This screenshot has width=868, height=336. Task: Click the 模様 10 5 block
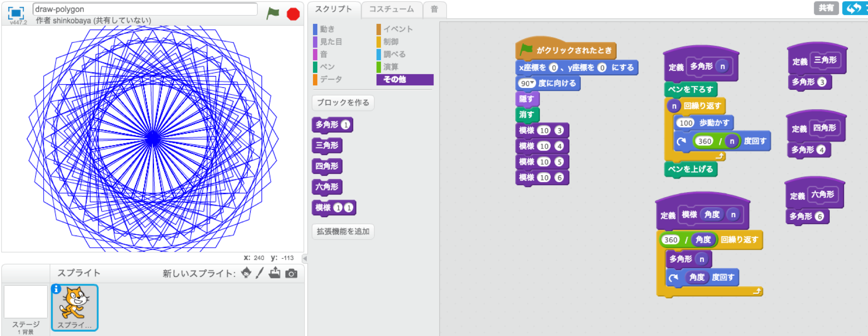coord(542,162)
